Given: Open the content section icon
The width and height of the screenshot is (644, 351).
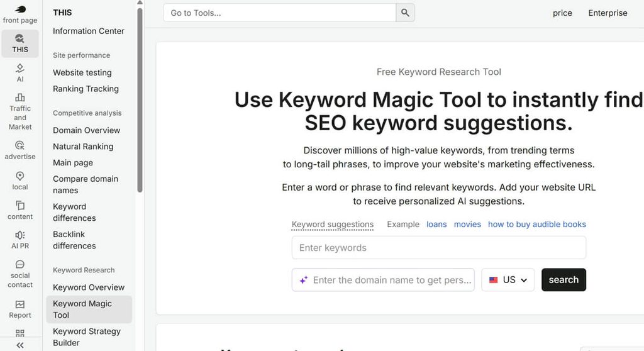Looking at the screenshot, I should [19, 205].
